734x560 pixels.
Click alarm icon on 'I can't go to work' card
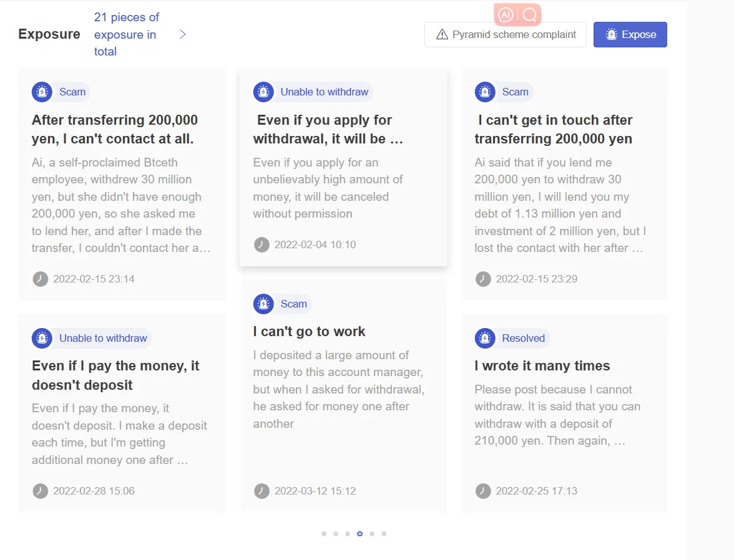(263, 304)
